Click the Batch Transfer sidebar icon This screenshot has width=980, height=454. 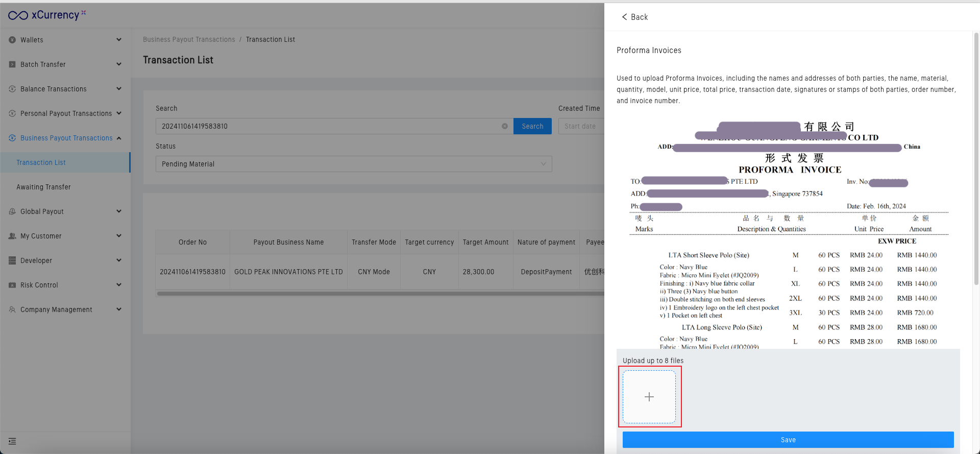(x=12, y=64)
